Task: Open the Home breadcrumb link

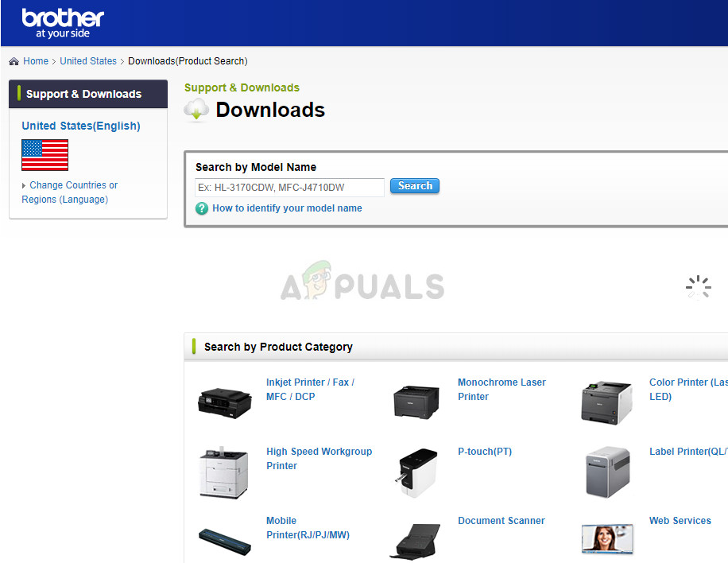Action: click(36, 61)
